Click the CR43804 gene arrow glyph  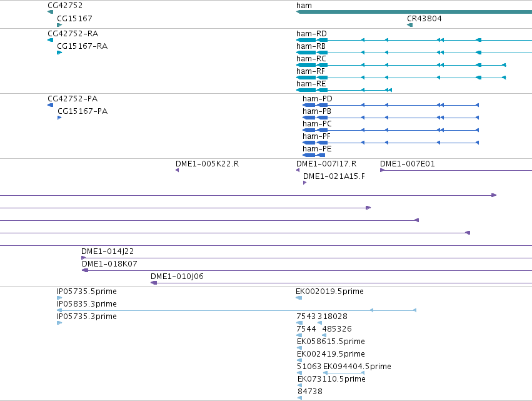tap(410, 25)
